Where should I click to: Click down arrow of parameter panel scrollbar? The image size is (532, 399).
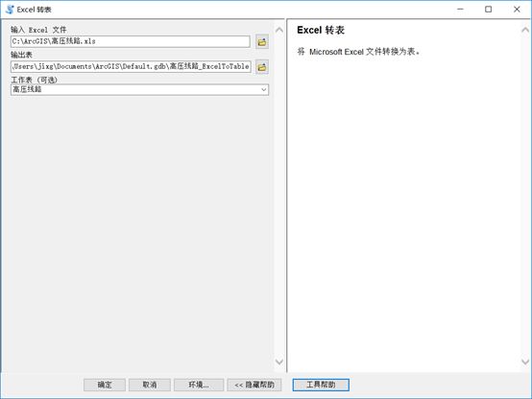(279, 362)
